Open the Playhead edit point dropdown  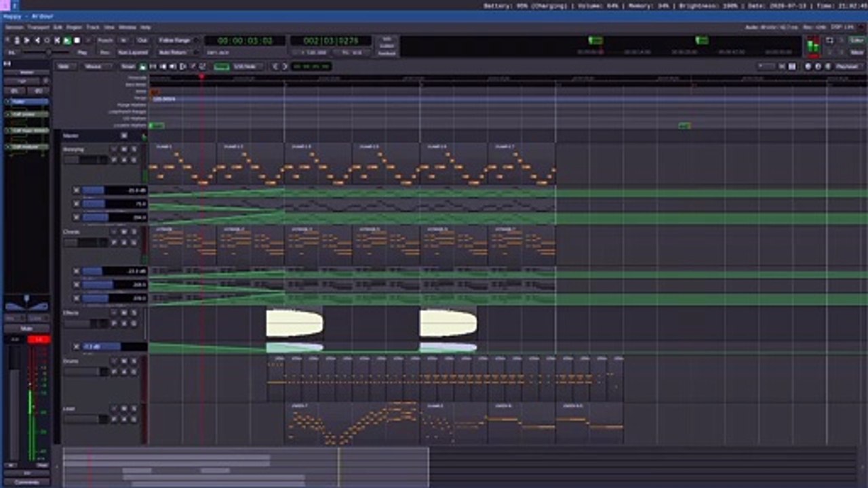pyautogui.click(x=850, y=66)
